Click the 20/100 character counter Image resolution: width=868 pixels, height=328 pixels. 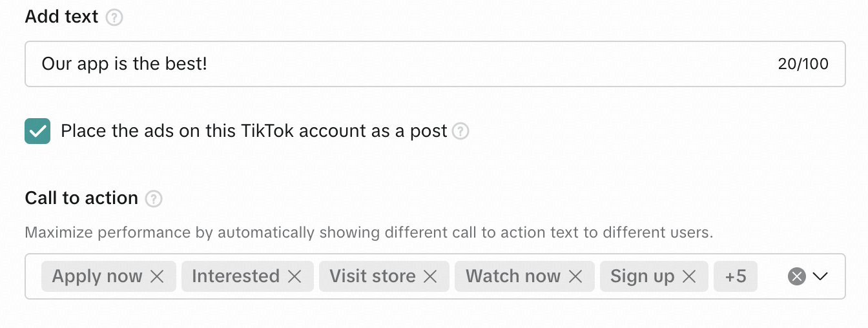(x=803, y=64)
